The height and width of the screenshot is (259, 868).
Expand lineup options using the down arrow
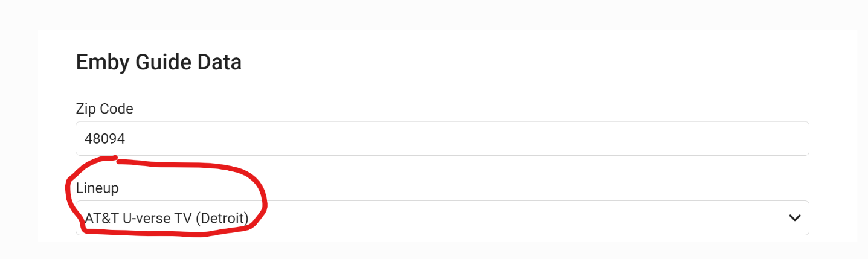click(794, 218)
